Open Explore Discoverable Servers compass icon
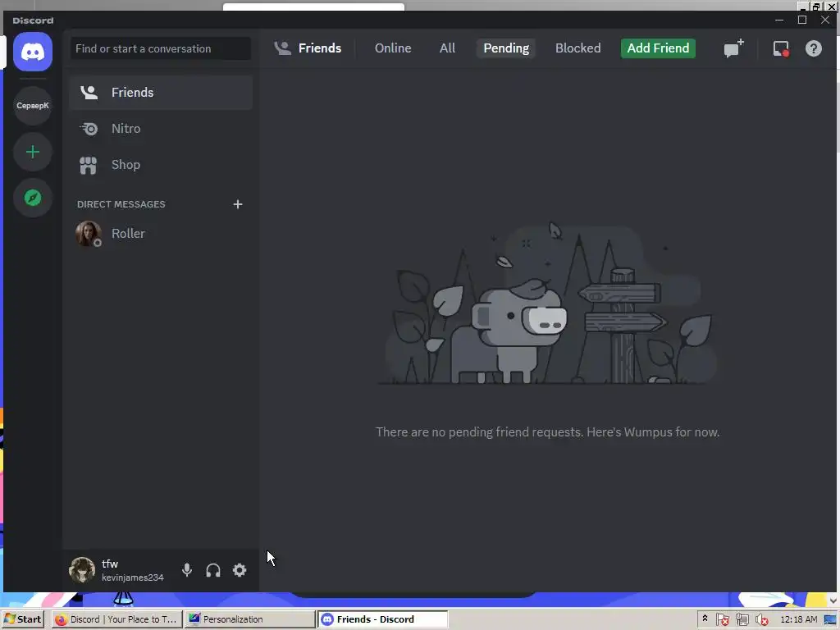This screenshot has width=840, height=630. (x=33, y=199)
